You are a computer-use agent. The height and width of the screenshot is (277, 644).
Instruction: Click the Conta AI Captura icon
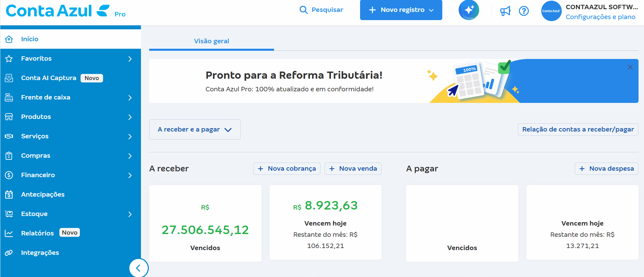tap(9, 78)
